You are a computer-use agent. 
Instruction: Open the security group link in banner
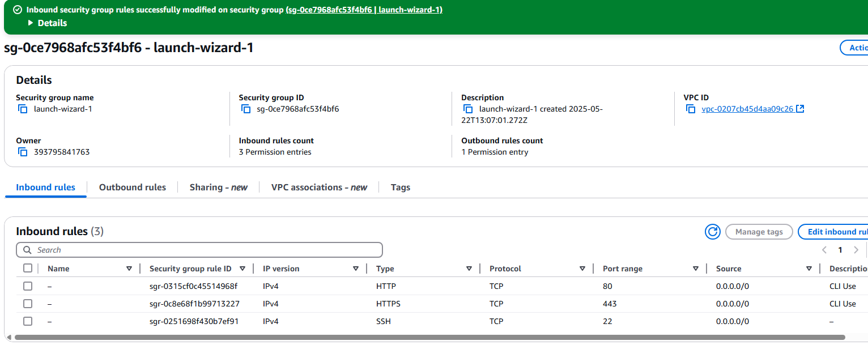tap(365, 10)
